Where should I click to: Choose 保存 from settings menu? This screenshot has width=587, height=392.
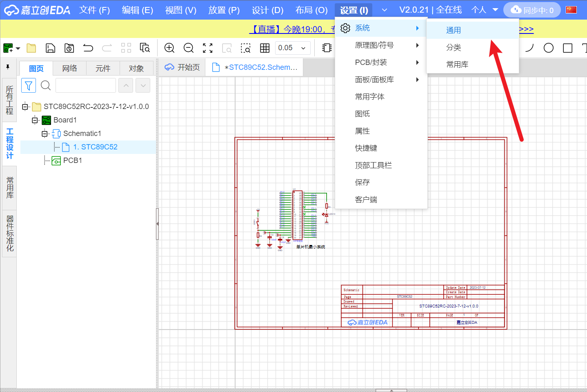coord(381,183)
